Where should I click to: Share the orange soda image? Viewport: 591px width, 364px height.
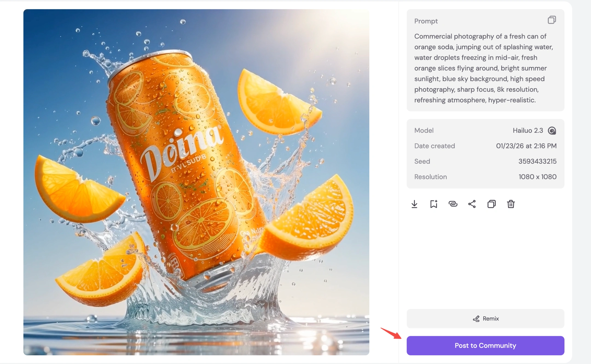point(472,204)
